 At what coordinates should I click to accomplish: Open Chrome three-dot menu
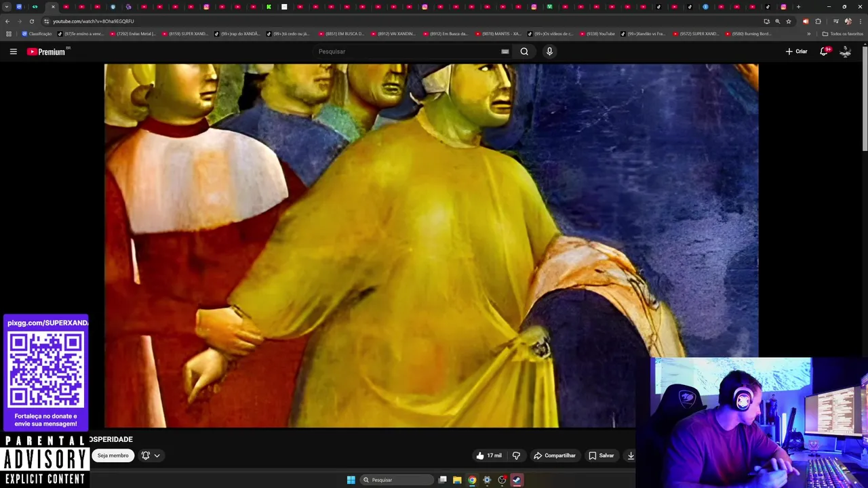coord(859,21)
